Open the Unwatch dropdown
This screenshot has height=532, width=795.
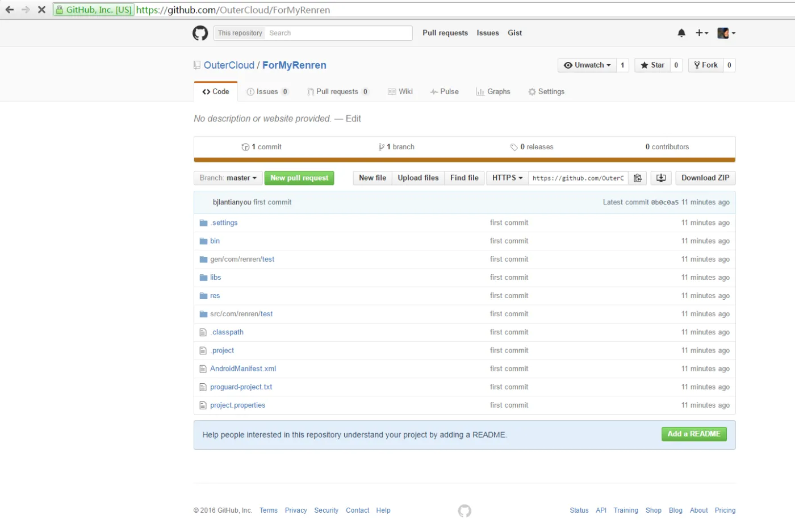[x=587, y=65]
